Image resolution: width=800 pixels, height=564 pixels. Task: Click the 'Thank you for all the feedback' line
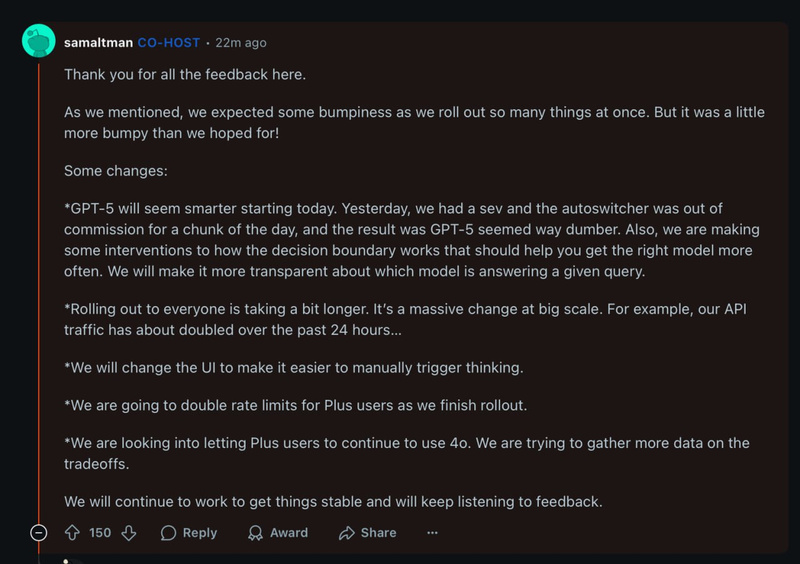click(x=185, y=74)
